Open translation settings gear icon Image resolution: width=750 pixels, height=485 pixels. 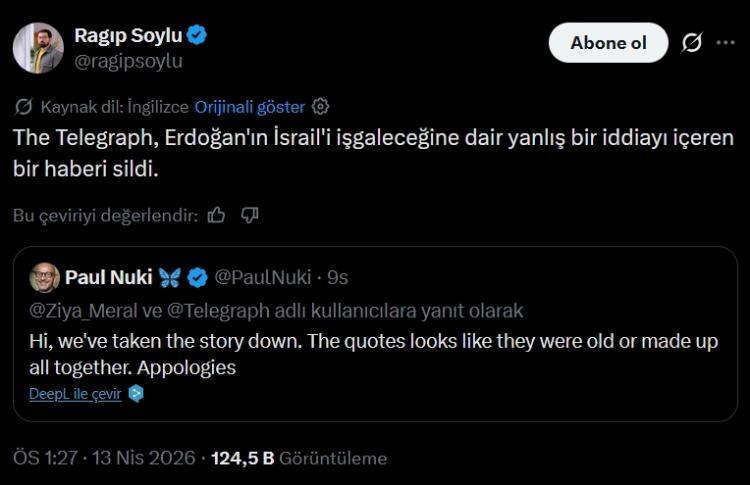pos(321,106)
